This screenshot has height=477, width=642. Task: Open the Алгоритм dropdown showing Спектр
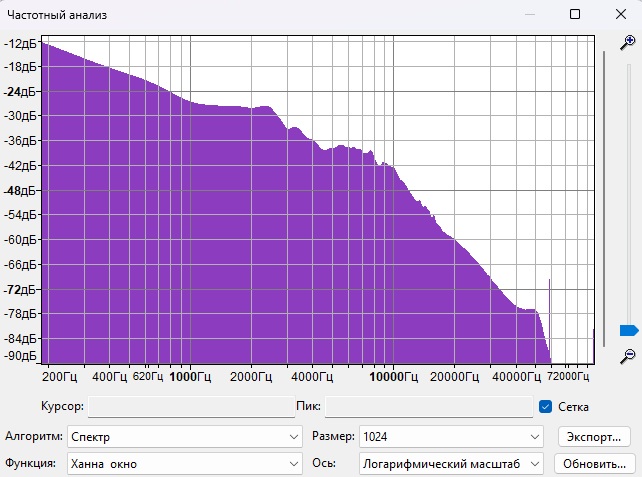coord(185,436)
